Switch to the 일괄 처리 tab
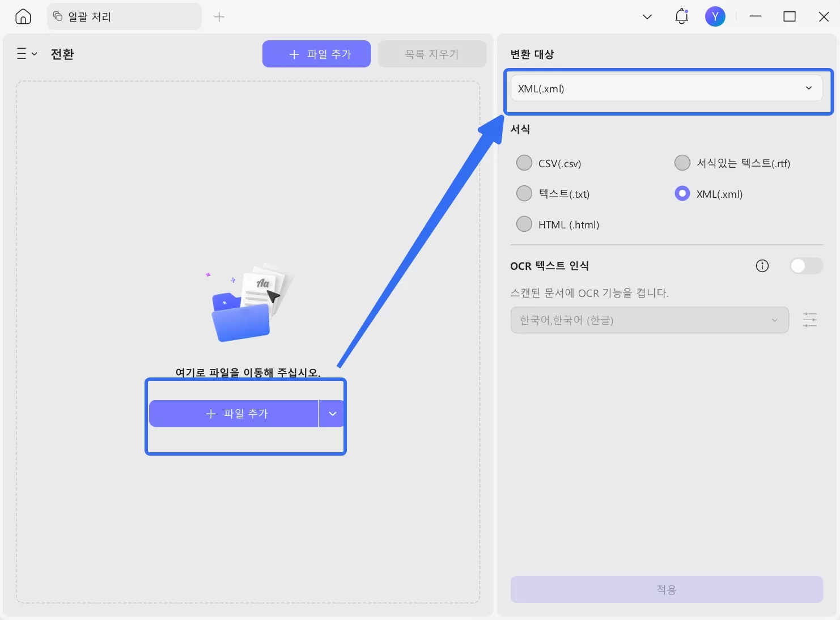The width and height of the screenshot is (840, 620). click(x=102, y=16)
